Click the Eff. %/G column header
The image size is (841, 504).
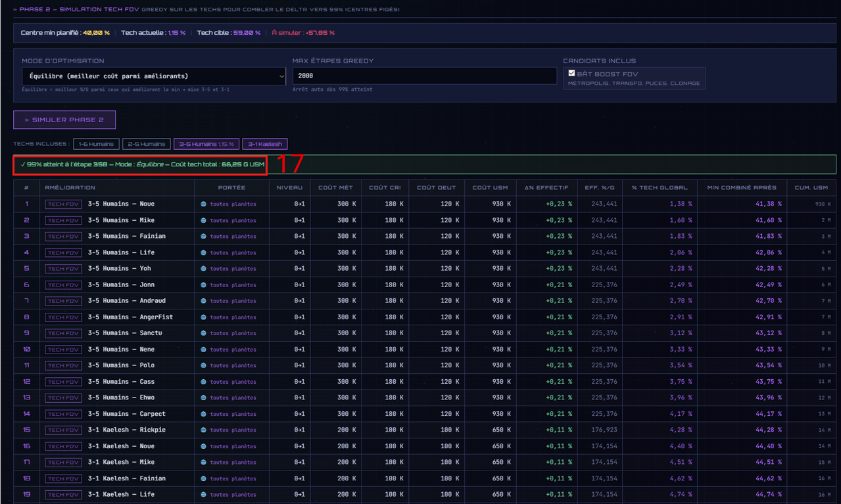click(600, 187)
